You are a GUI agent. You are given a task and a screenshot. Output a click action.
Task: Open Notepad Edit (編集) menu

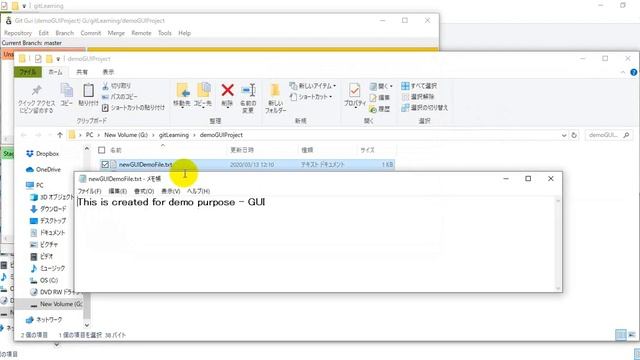pyautogui.click(x=118, y=191)
